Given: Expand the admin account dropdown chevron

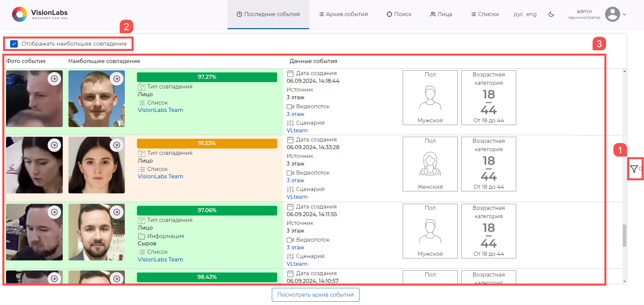Looking at the screenshot, I should click(625, 14).
